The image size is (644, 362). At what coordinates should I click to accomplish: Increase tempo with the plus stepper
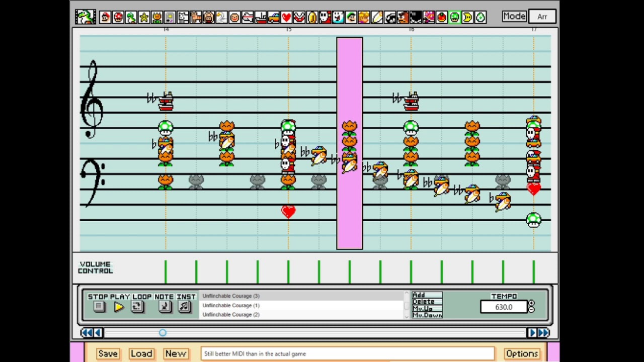(x=531, y=304)
